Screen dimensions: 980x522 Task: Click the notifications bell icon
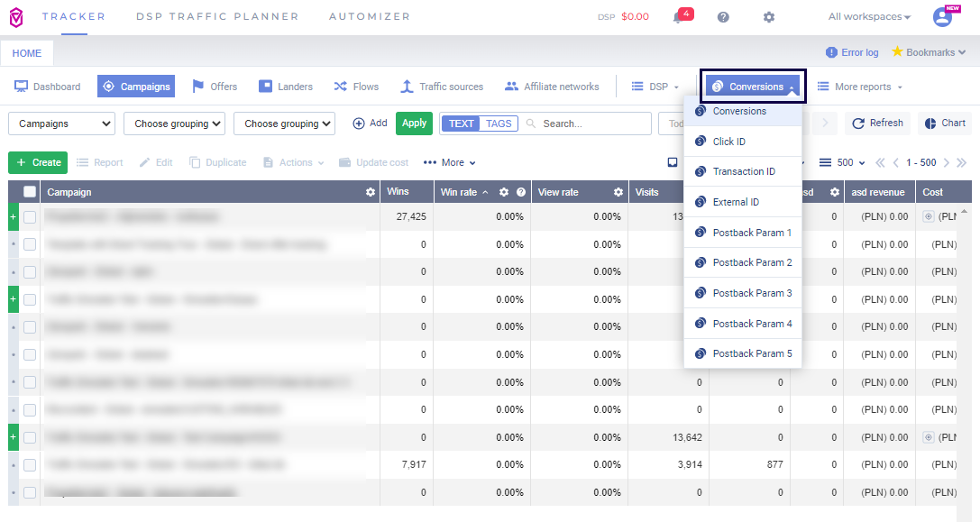click(x=678, y=17)
